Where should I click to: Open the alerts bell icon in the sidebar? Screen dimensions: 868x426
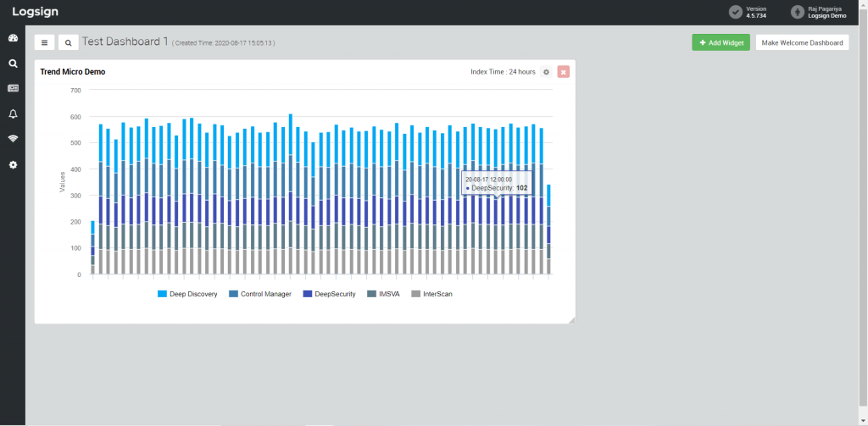(13, 114)
